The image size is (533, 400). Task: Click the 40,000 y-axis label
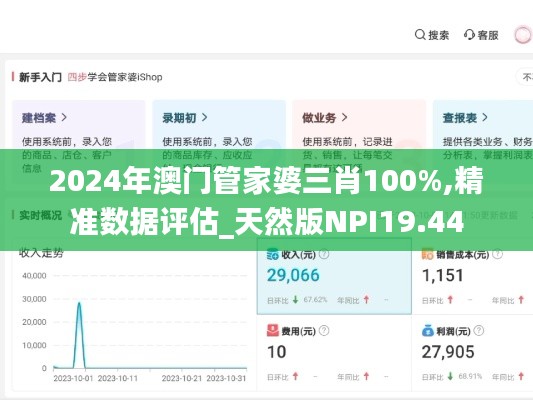34,276
